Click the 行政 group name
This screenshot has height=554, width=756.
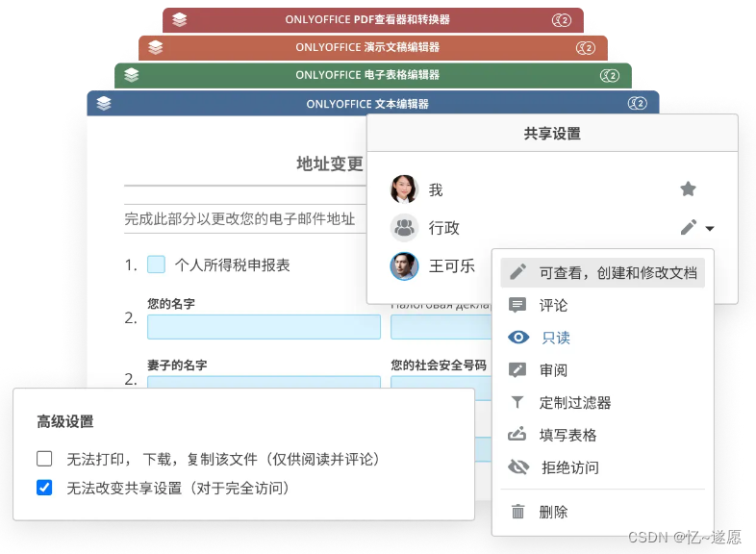[444, 228]
